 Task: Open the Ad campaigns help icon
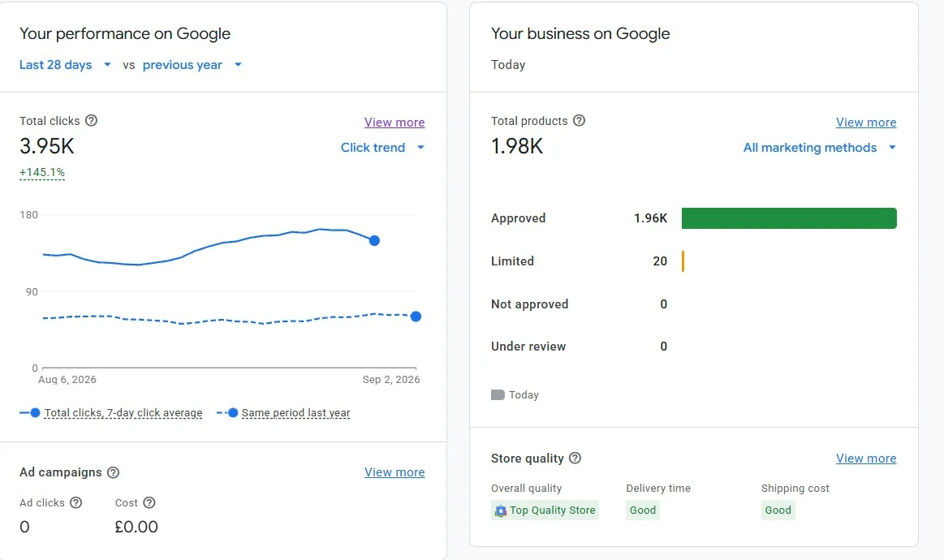[x=113, y=472]
